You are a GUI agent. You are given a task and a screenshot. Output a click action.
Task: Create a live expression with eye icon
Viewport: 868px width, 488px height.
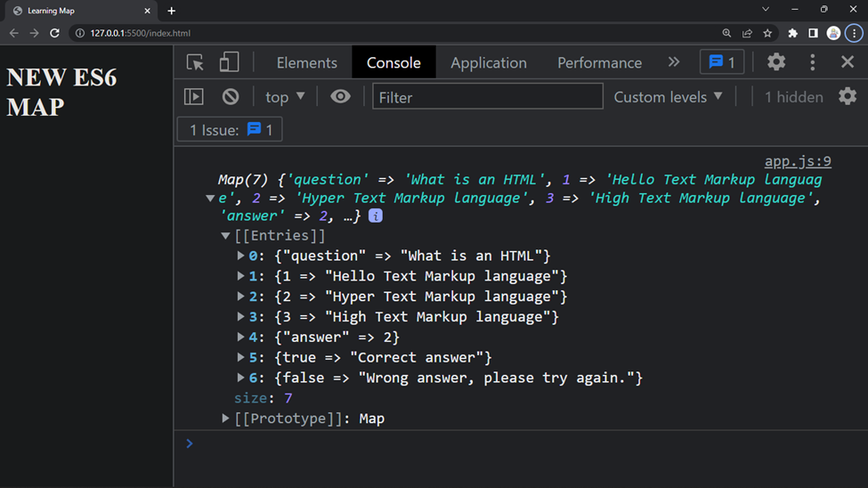click(x=340, y=96)
